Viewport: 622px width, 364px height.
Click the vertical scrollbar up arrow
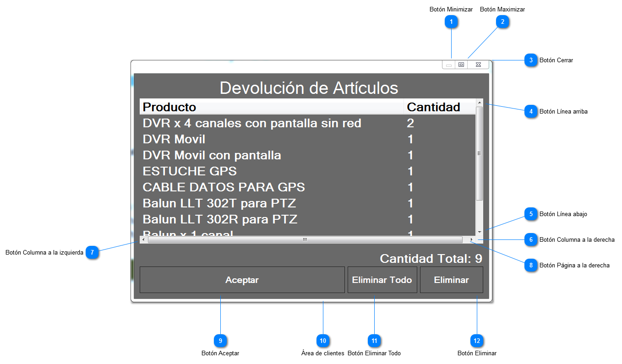(x=480, y=103)
